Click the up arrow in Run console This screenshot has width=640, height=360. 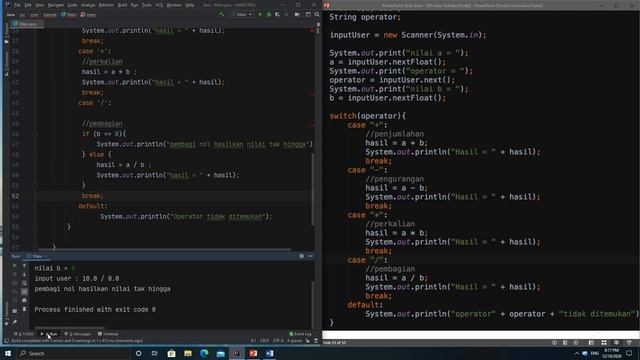coord(24,266)
